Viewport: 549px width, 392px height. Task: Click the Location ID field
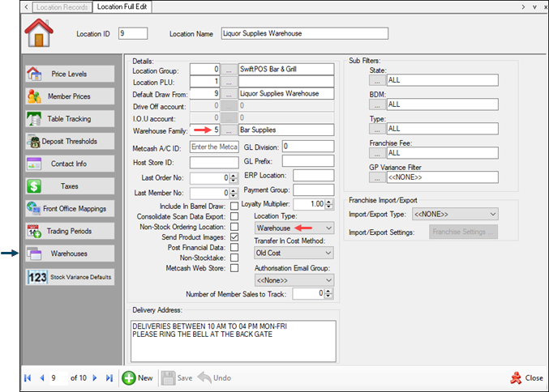tap(133, 33)
